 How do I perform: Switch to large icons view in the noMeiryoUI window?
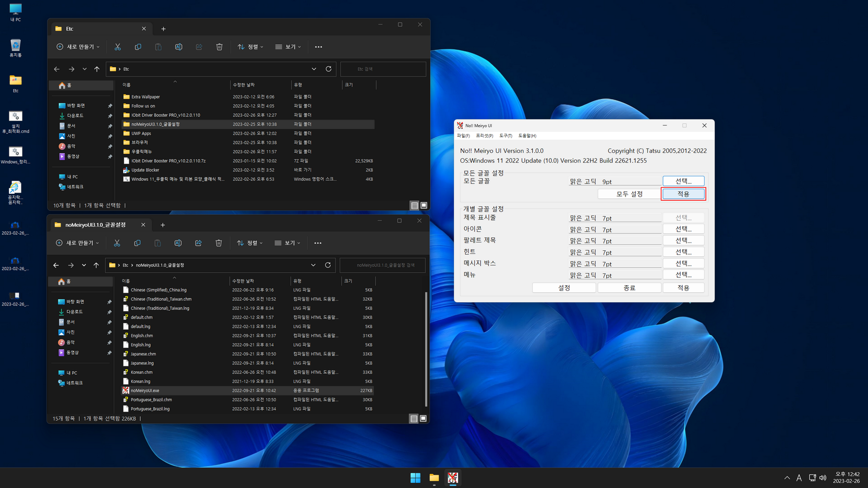coord(423,418)
